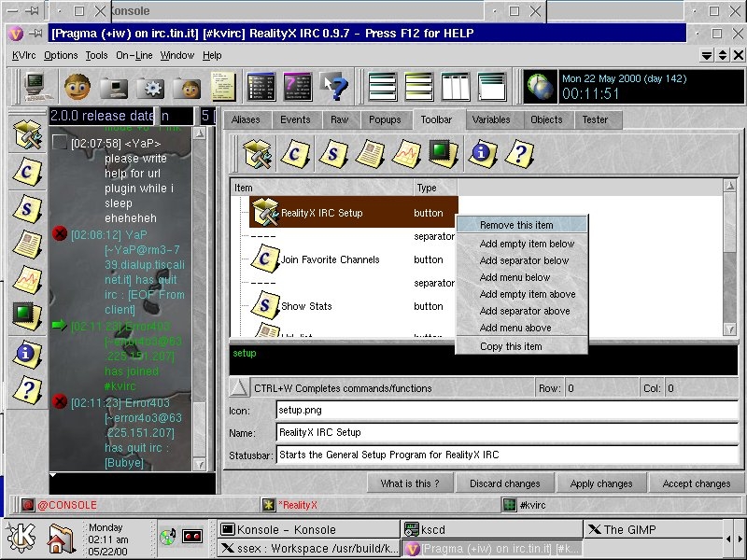Open the Options menu
The image size is (747, 560).
61,55
